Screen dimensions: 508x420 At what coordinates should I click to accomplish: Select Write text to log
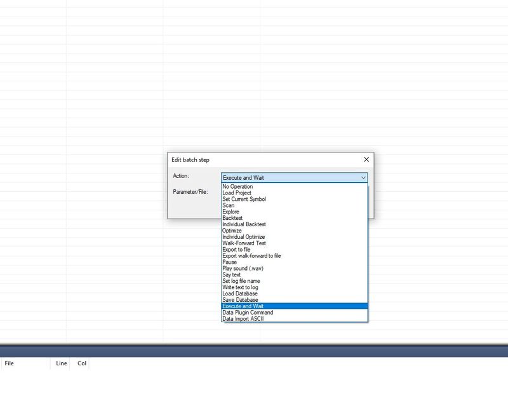coord(295,287)
